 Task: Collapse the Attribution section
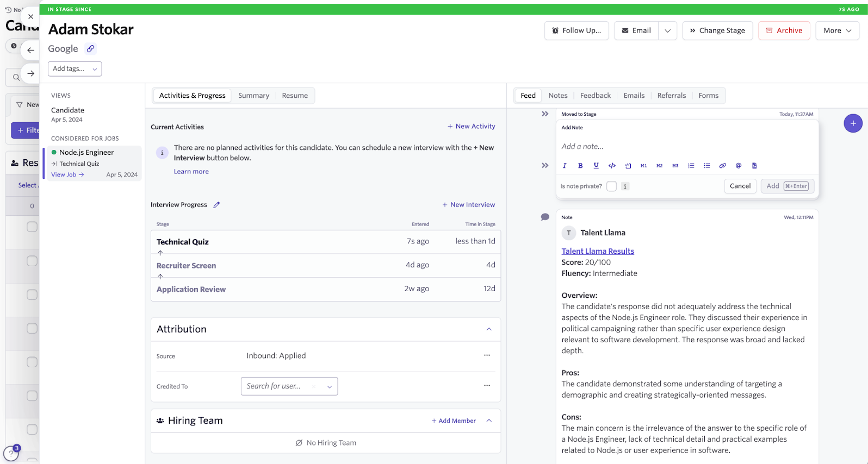(489, 329)
